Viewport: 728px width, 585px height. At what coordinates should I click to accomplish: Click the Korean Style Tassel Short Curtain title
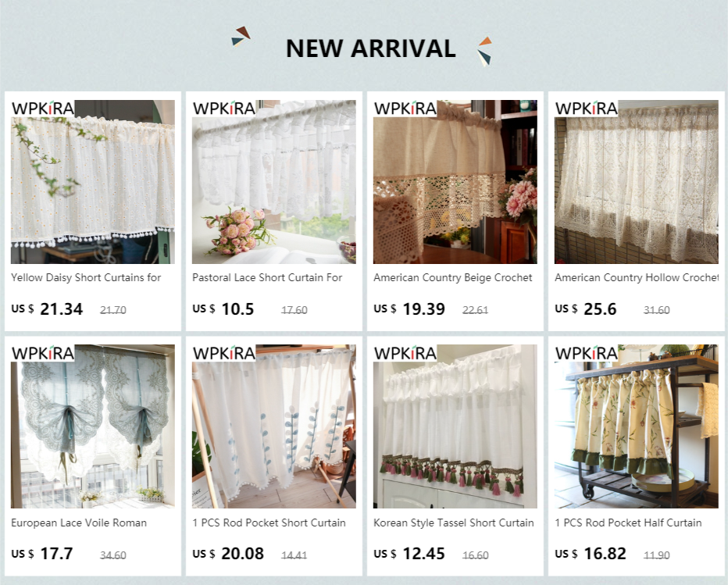point(454,523)
